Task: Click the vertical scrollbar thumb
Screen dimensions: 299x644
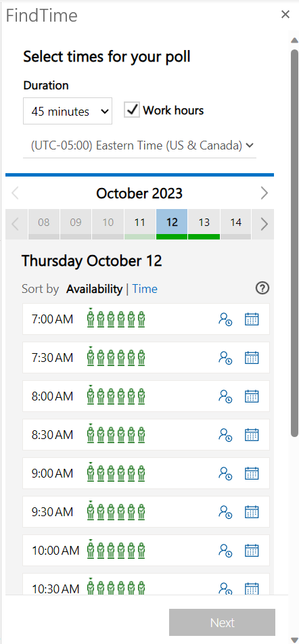Action: [294, 242]
